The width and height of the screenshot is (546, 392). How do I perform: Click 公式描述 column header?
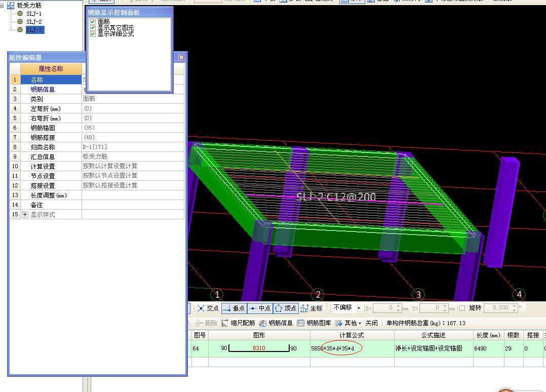coord(434,335)
